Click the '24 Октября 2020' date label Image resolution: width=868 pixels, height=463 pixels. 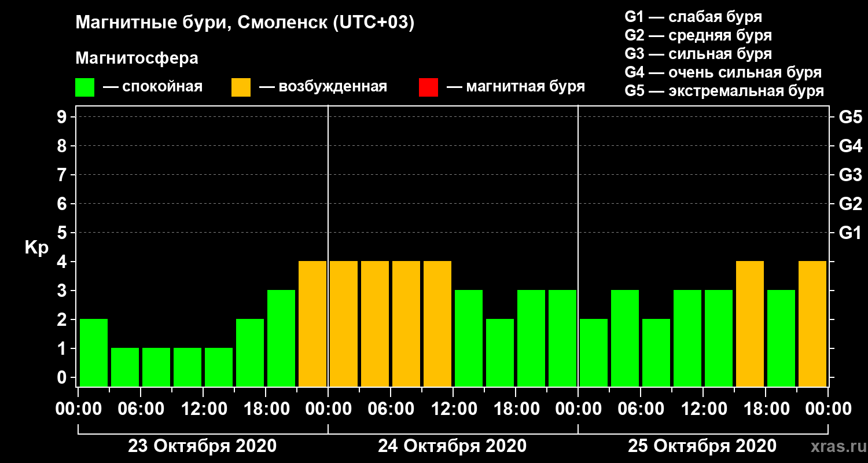click(x=452, y=446)
